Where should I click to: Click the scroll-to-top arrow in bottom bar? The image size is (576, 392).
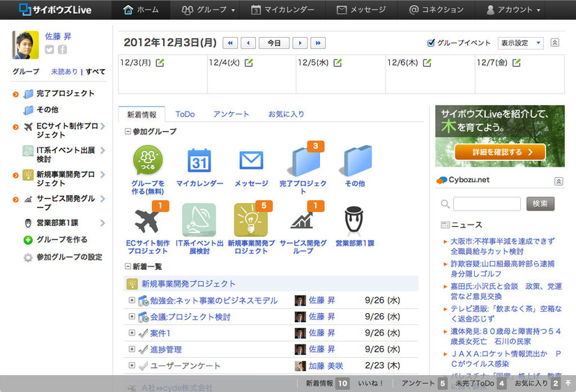click(568, 383)
